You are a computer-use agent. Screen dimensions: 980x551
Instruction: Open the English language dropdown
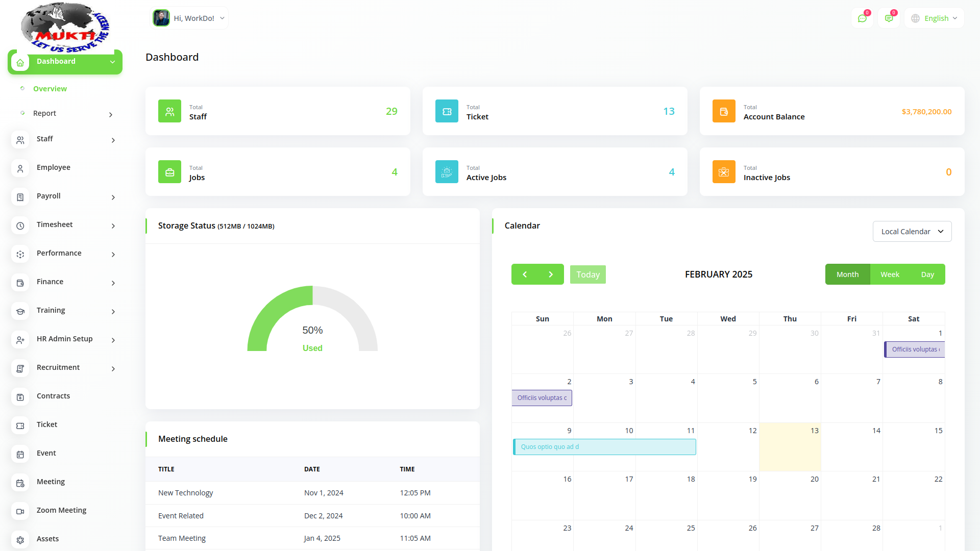tap(935, 18)
